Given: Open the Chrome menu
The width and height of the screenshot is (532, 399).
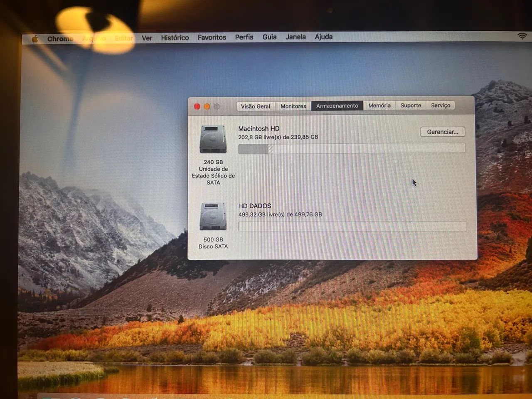Looking at the screenshot, I should tap(60, 39).
